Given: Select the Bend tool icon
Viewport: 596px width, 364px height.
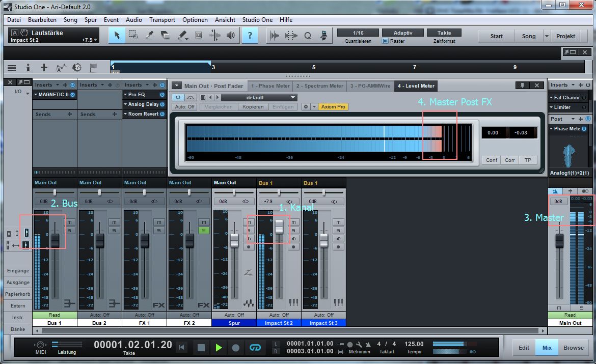Looking at the screenshot, I should click(215, 35).
